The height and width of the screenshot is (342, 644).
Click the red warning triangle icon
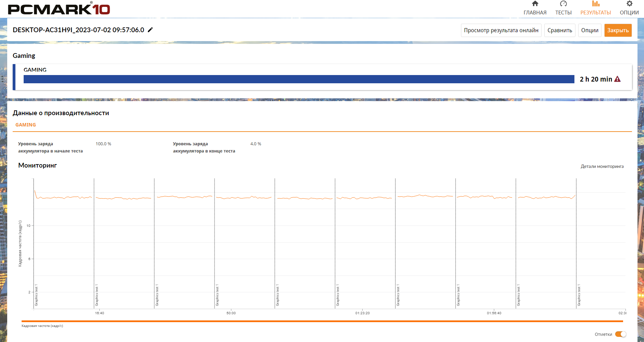pos(617,79)
